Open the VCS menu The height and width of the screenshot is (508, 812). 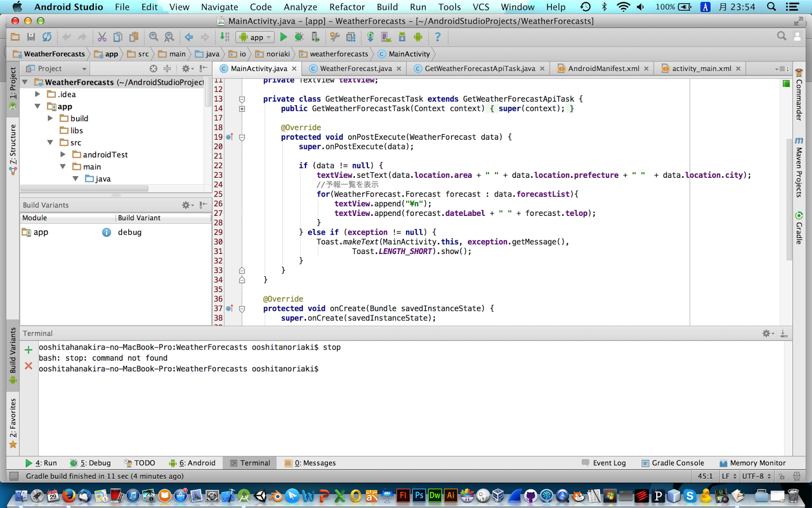pos(481,7)
